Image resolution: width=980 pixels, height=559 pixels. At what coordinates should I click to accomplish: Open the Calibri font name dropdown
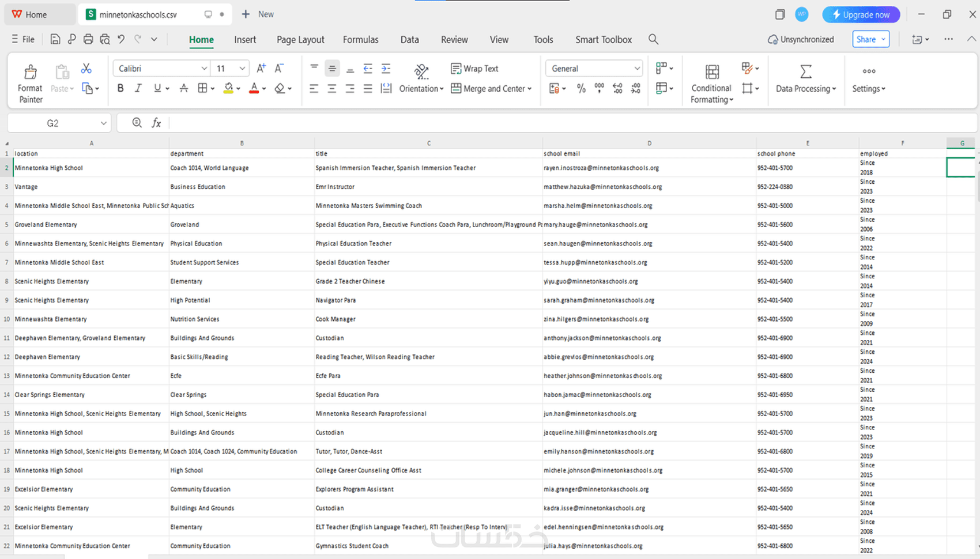click(x=162, y=69)
